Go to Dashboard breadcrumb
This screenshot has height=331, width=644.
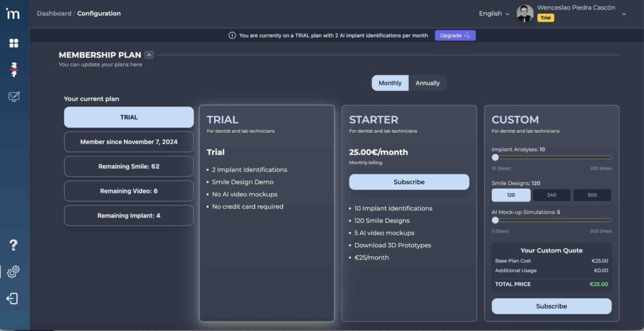point(53,13)
